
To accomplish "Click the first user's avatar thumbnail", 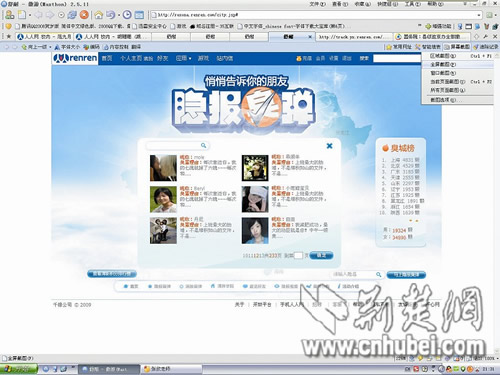I will coord(163,168).
